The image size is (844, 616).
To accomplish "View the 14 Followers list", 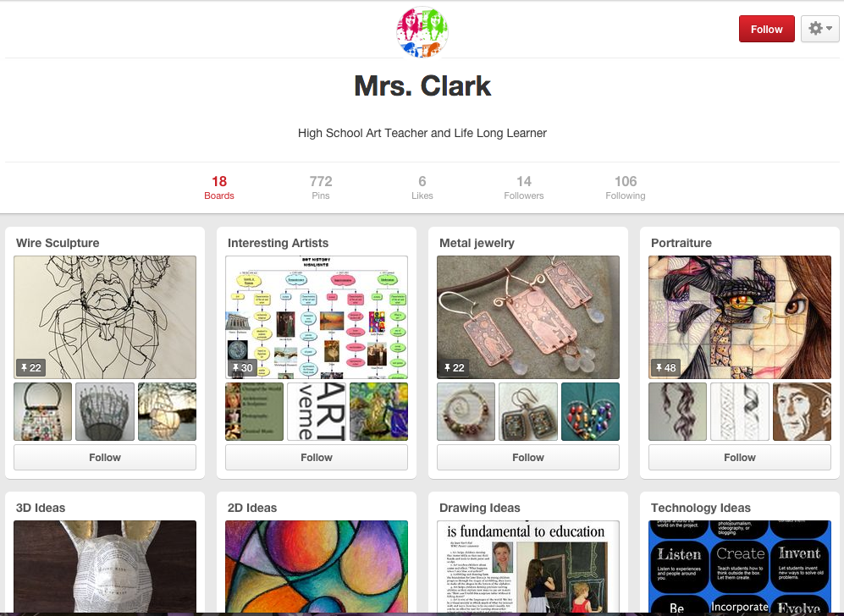I will click(x=524, y=187).
